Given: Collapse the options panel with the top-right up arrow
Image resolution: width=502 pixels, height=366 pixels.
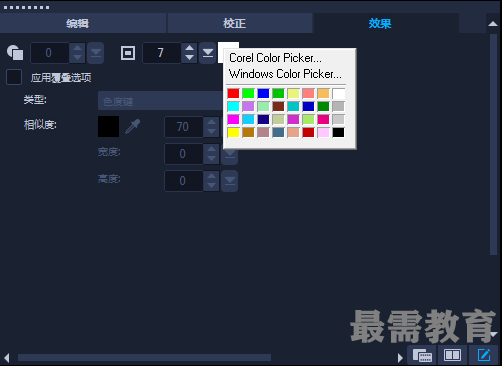Looking at the screenshot, I should pos(493,23).
